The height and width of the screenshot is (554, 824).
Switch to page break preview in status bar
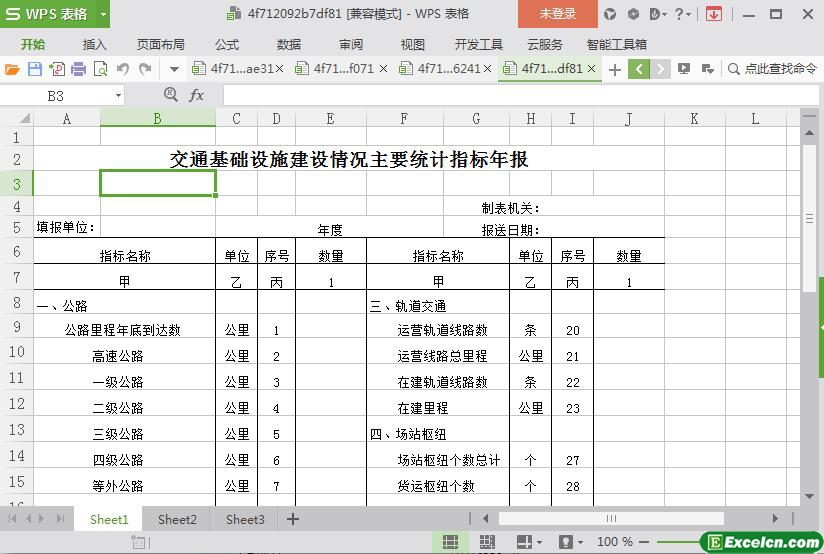click(x=487, y=542)
